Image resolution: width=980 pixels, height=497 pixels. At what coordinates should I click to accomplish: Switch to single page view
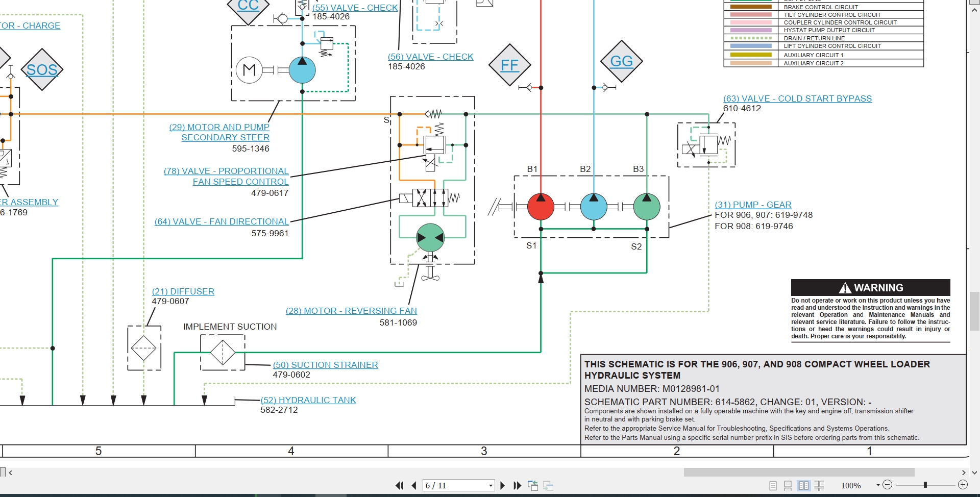773,486
